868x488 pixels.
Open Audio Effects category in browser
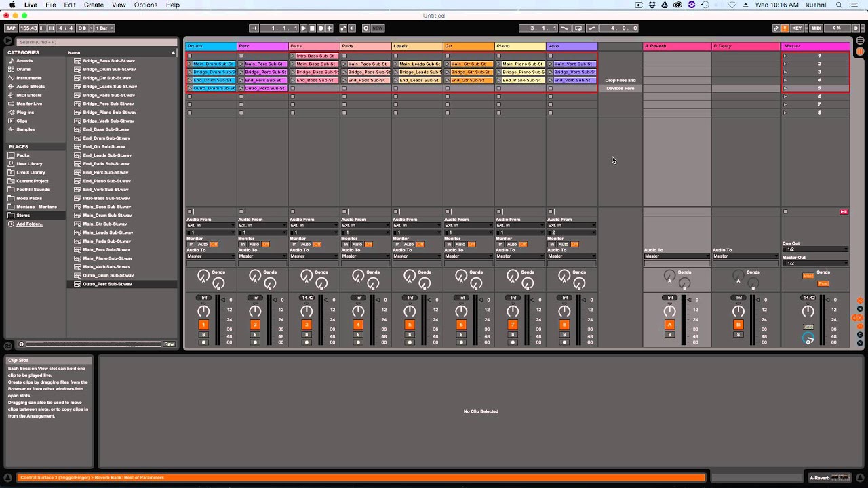(x=31, y=87)
